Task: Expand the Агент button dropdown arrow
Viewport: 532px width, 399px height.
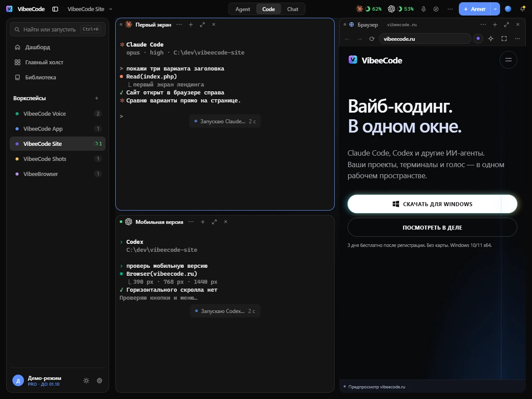Action: click(x=495, y=9)
